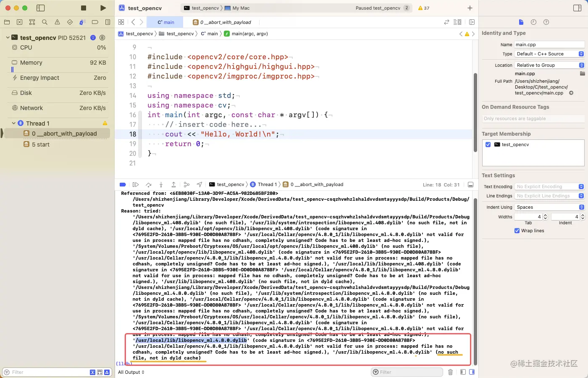
Task: Open Paused test_opencv activity status
Action: click(378, 8)
